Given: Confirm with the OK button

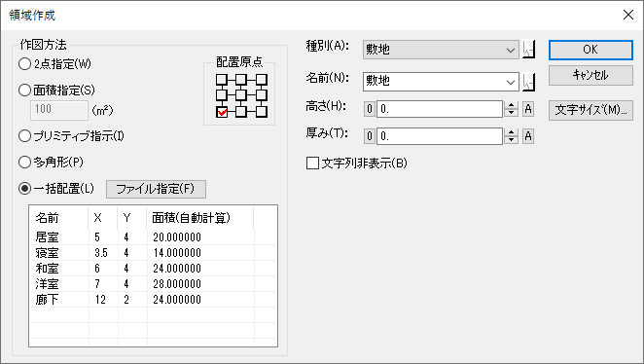Looking at the screenshot, I should point(590,50).
